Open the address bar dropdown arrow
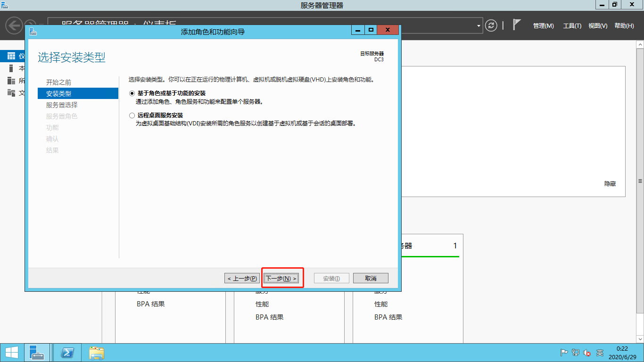This screenshot has width=644, height=362. (x=479, y=25)
